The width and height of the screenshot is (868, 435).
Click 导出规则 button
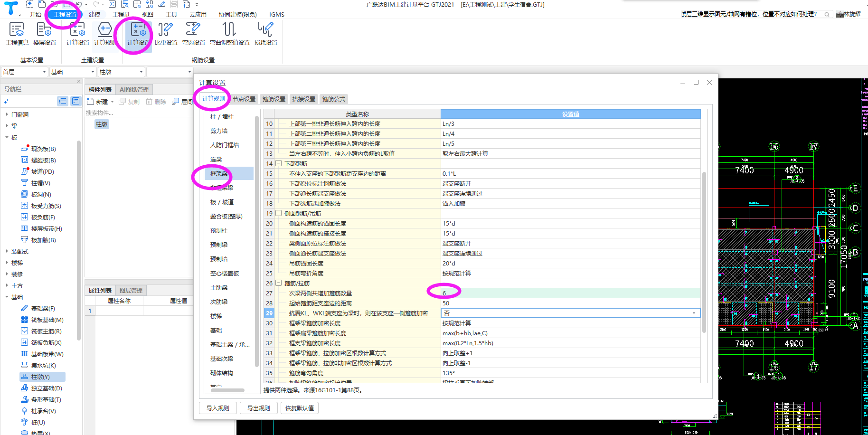tap(258, 408)
